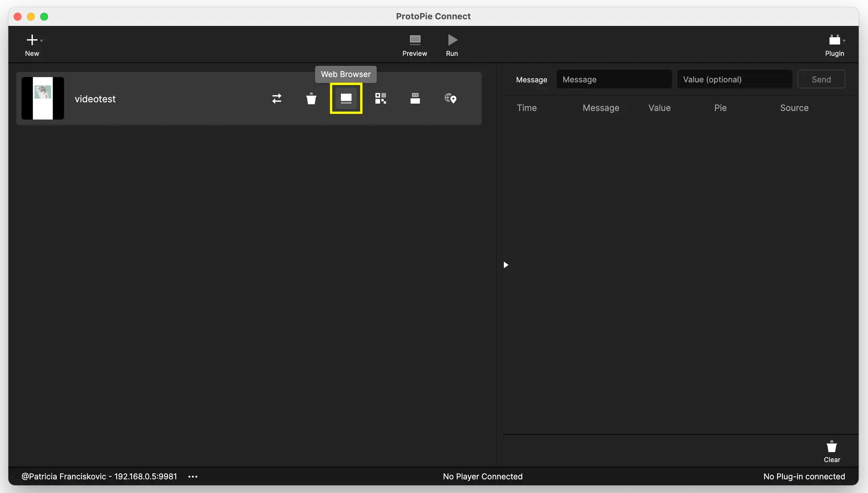The height and width of the screenshot is (493, 868).
Task: Open the three-dots menu in the status bar
Action: (x=193, y=477)
